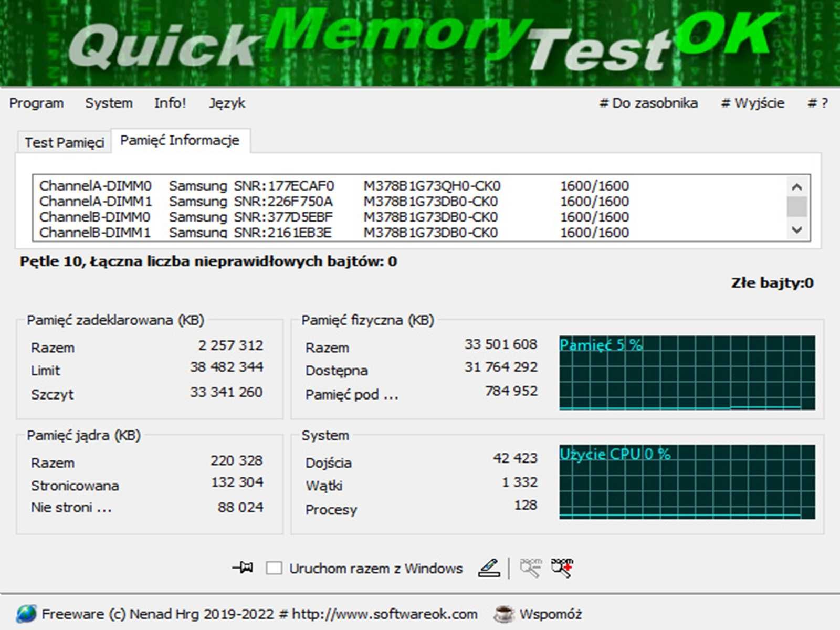Click Stronicowana value 132 304
Screen dimensions: 840x630
[237, 482]
